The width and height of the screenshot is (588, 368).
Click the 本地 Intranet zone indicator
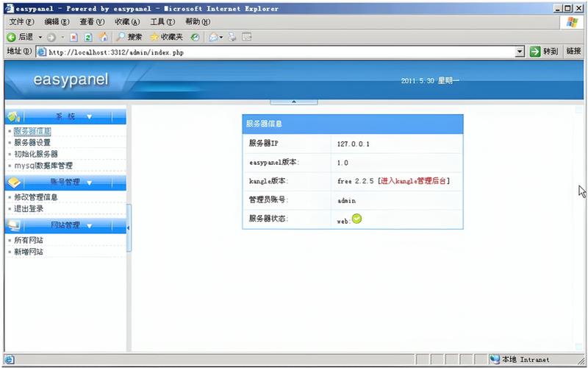[x=519, y=360]
